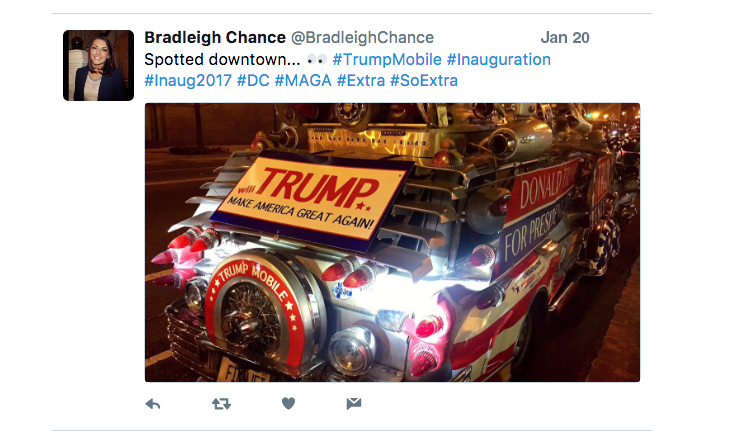
Task: Open the @BradleighChance handle link
Action: (363, 37)
